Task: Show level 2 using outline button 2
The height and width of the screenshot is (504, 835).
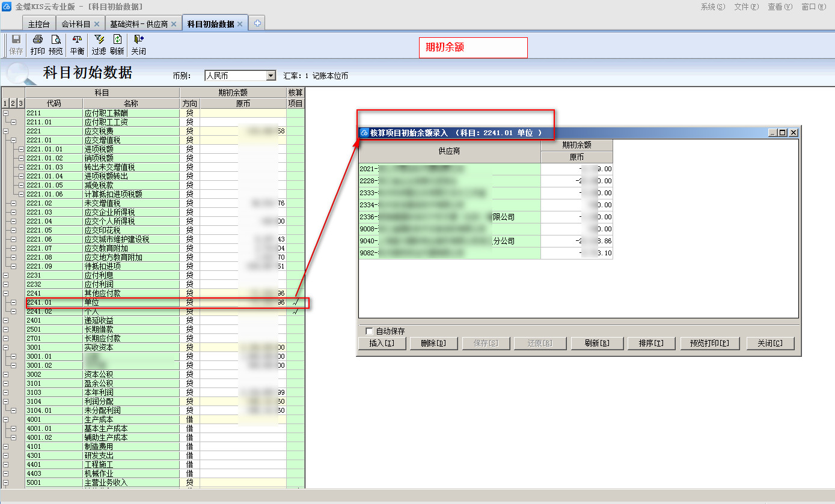Action: (x=13, y=104)
